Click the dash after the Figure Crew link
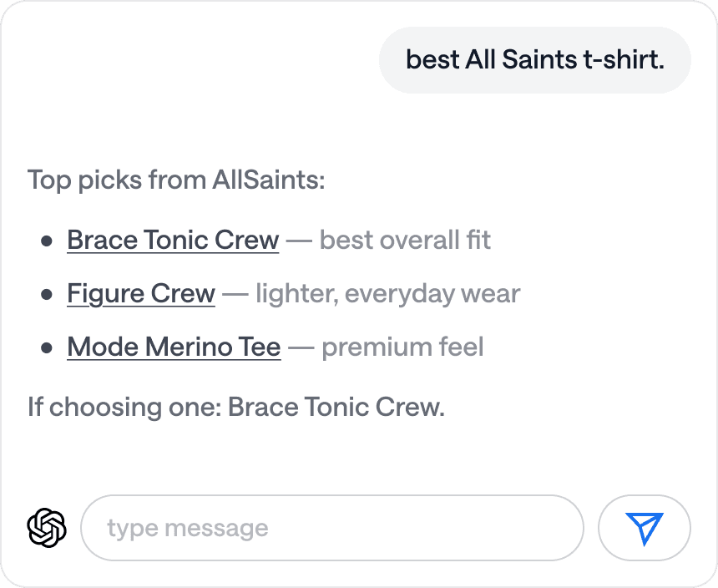The image size is (718, 588). pyautogui.click(x=235, y=294)
